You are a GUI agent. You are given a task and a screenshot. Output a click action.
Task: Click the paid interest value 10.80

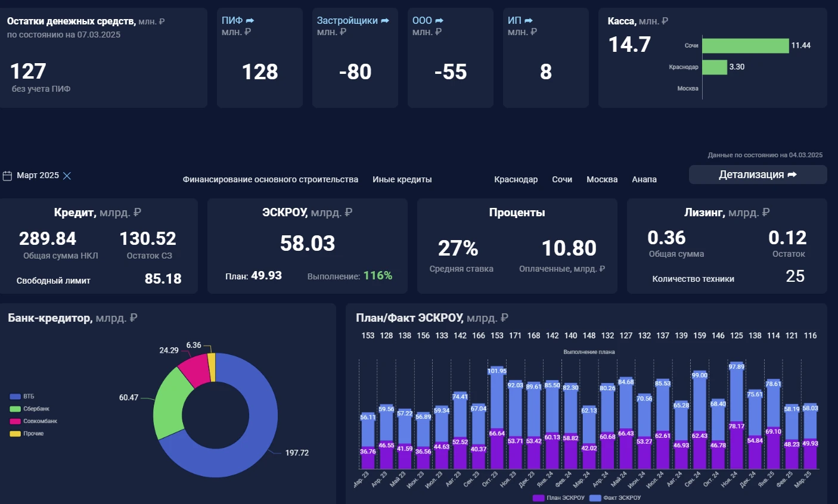(569, 248)
